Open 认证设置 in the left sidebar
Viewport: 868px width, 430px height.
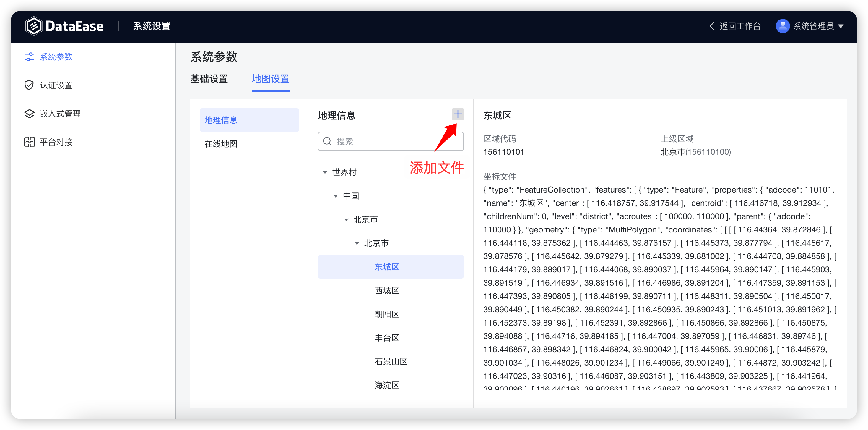(x=56, y=85)
